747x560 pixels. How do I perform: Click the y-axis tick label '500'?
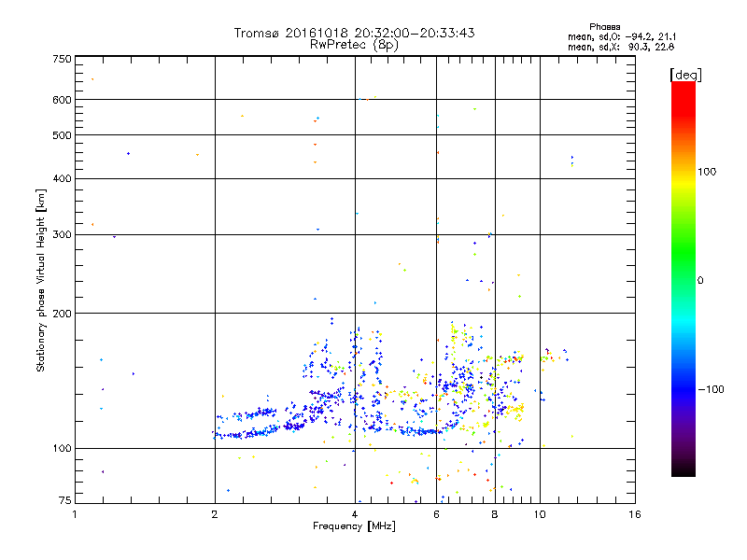coord(62,135)
